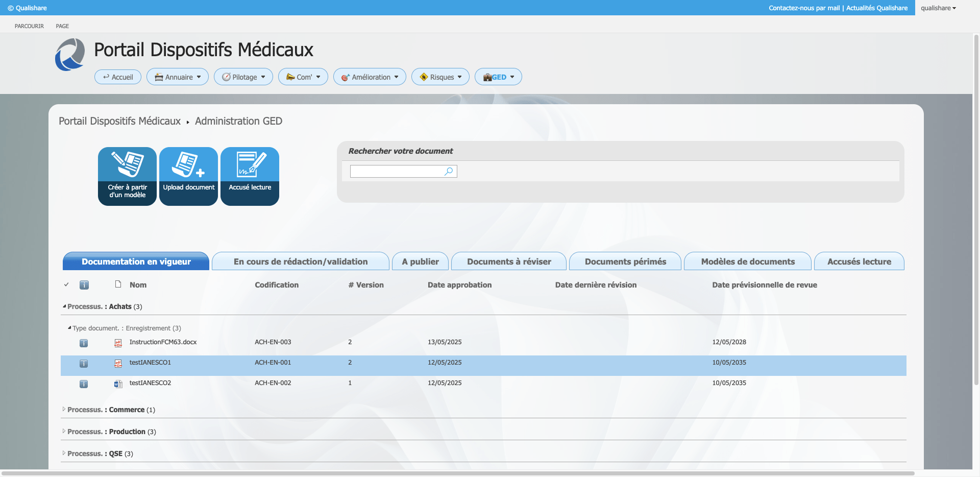
Task: Expand the Processus Commerce group
Action: point(64,409)
